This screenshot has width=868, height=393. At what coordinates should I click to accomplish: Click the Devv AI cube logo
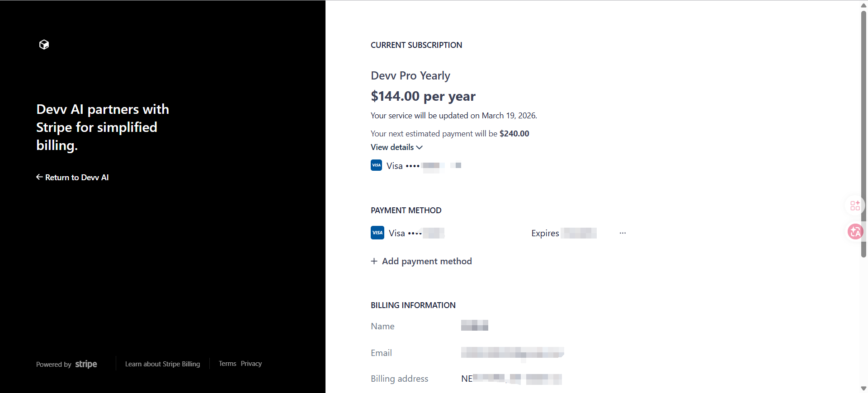(44, 44)
